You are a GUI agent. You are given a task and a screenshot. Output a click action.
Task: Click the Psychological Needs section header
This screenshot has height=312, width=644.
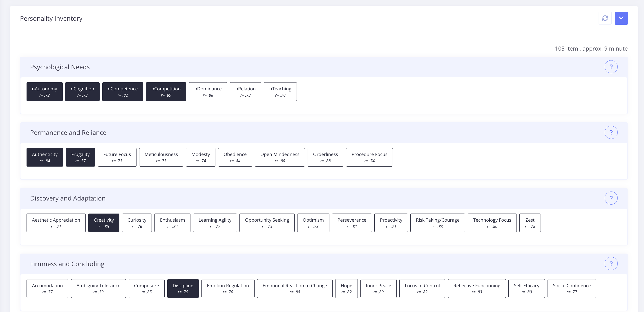click(x=60, y=67)
